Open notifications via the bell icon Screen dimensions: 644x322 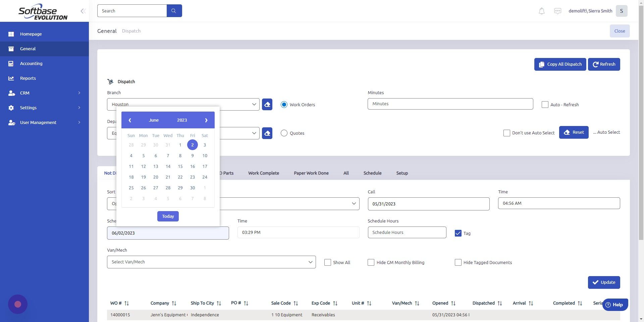[x=541, y=11]
